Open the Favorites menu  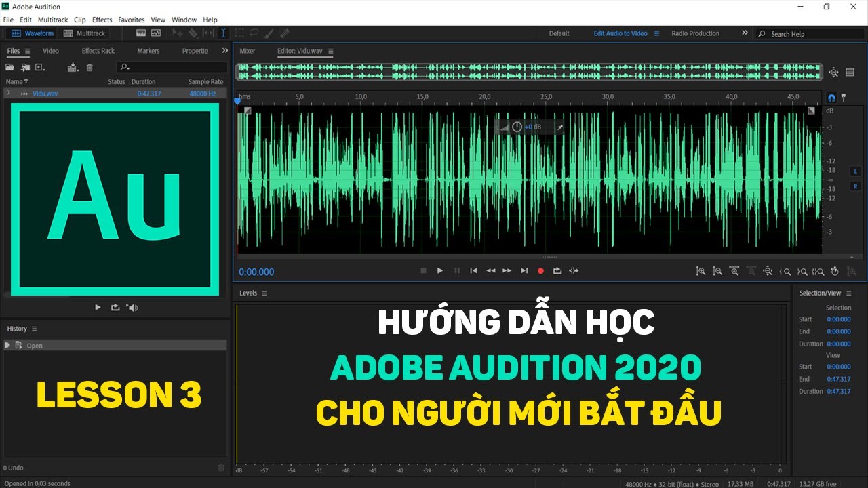pyautogui.click(x=132, y=20)
